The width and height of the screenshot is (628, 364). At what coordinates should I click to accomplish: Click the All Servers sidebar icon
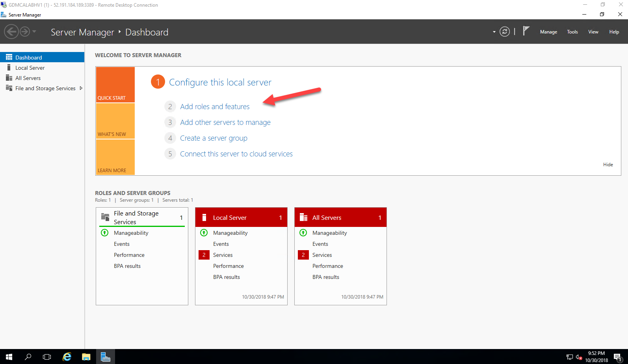tap(9, 78)
